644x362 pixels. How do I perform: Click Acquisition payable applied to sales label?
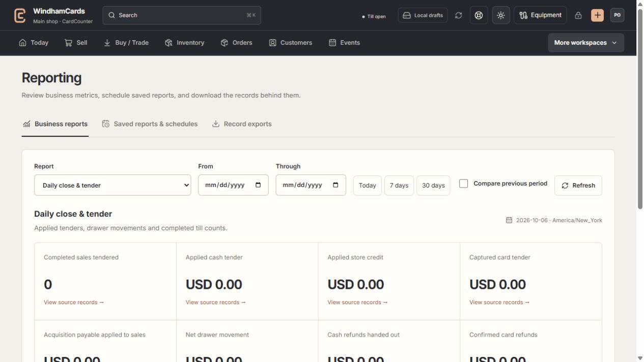coord(95,335)
